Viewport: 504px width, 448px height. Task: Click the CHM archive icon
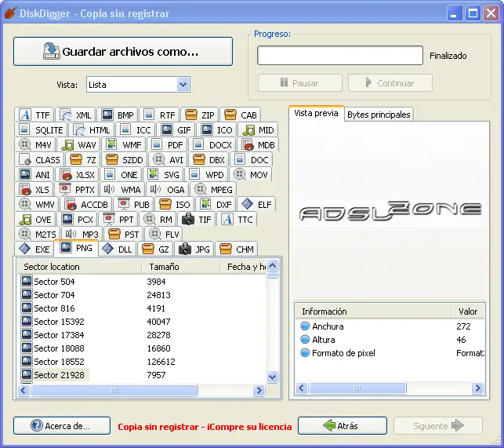point(225,249)
